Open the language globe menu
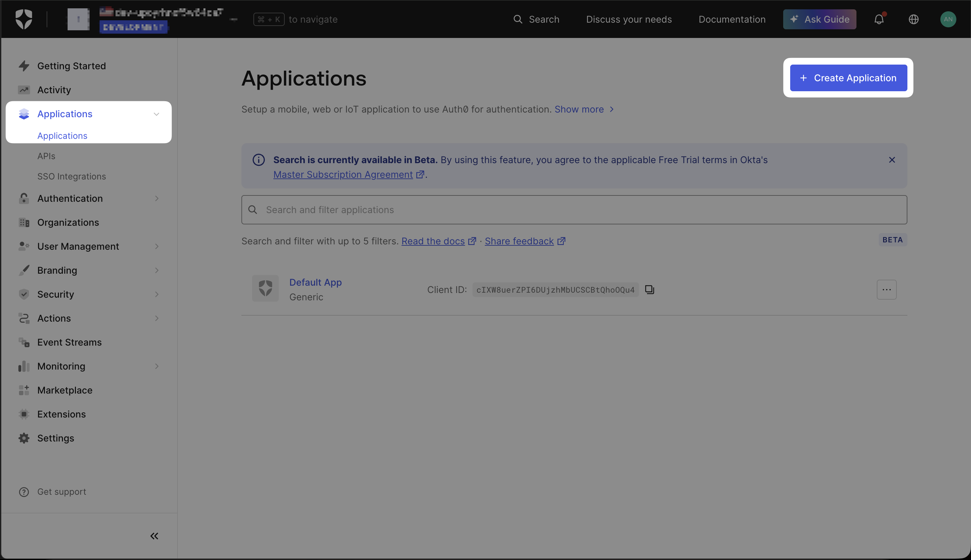The height and width of the screenshot is (560, 971). pos(913,19)
